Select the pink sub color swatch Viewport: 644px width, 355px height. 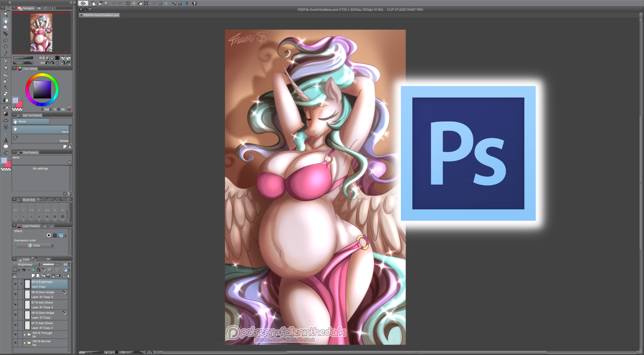(19, 105)
